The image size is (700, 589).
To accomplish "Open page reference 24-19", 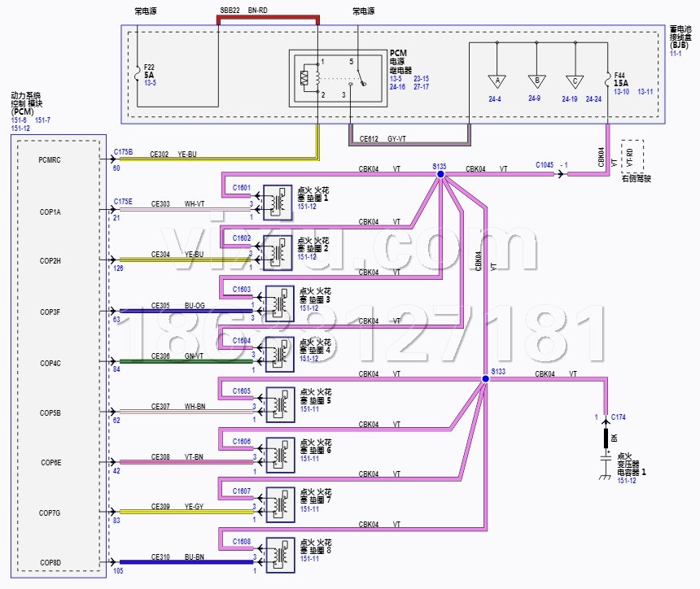I will click(569, 99).
